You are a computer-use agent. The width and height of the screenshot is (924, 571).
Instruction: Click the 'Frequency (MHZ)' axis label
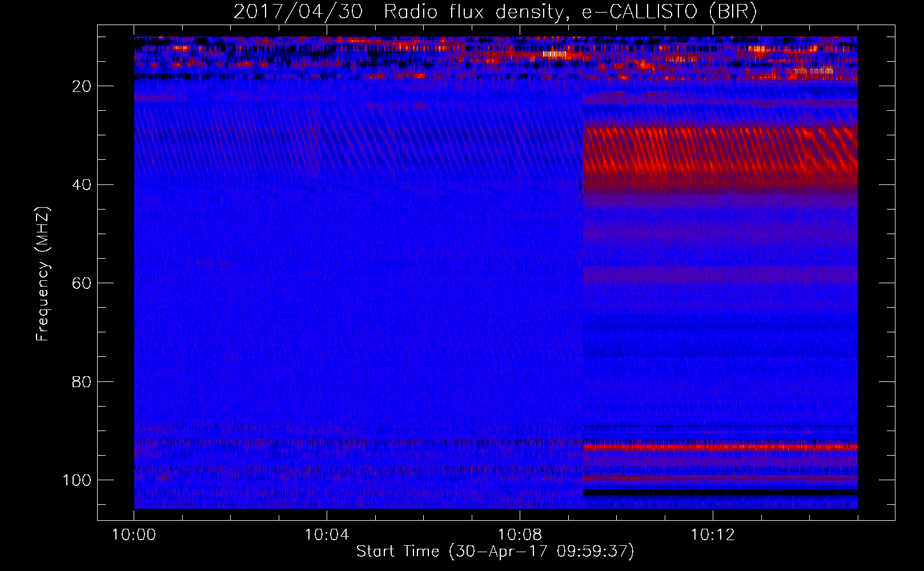(43, 274)
